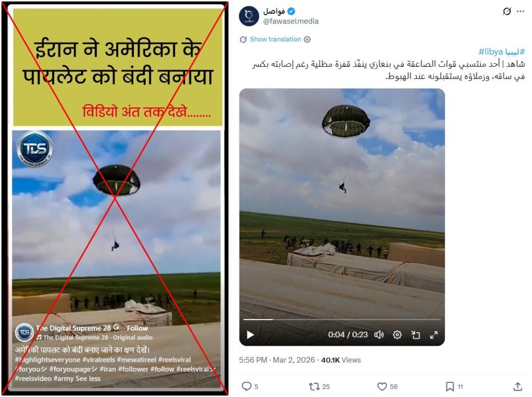Click the fawasel profile avatar
532x397 pixels.
pyautogui.click(x=249, y=16)
